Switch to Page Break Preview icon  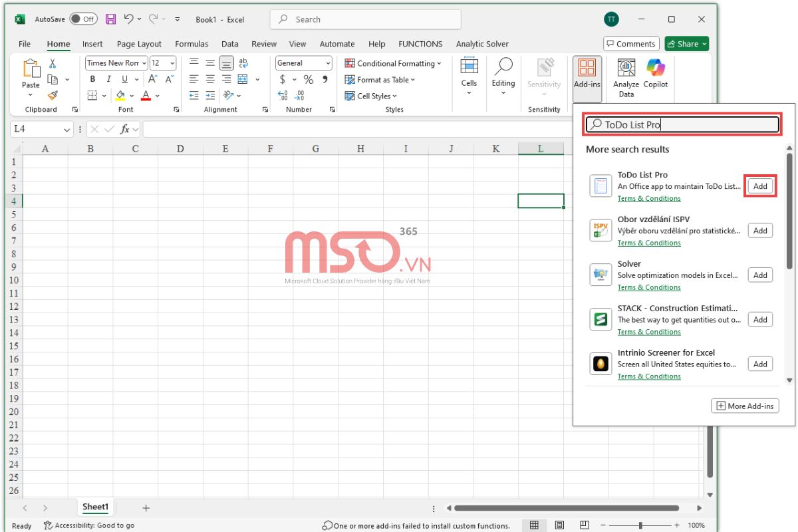click(583, 525)
